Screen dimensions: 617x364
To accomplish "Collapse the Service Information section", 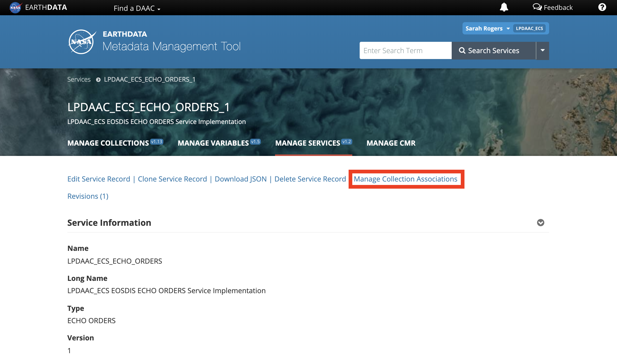I will click(x=540, y=223).
